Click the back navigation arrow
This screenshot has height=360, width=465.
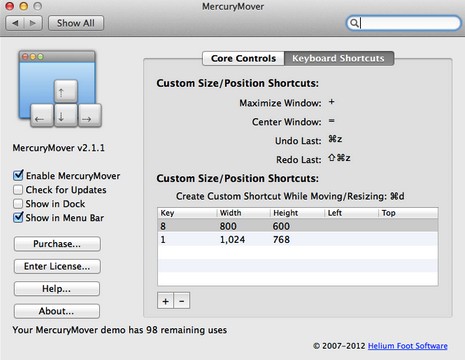tap(15, 23)
